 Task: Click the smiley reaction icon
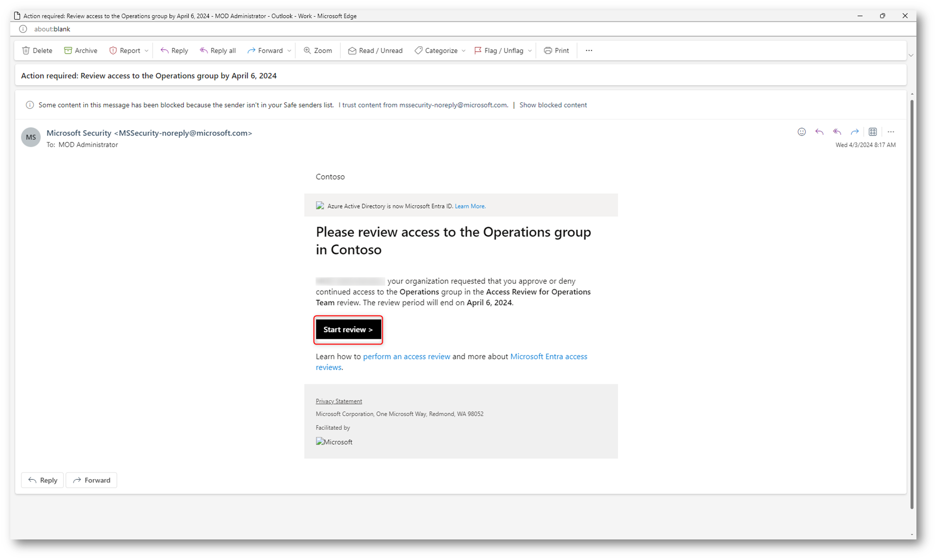click(802, 132)
